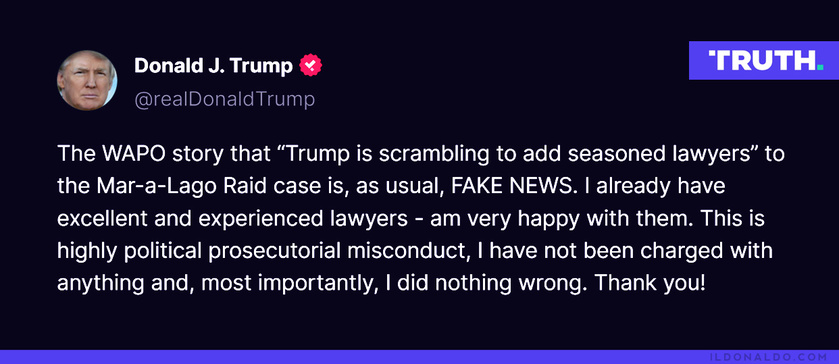Click the red verified badge icon
The height and width of the screenshot is (364, 839).
coord(310,65)
